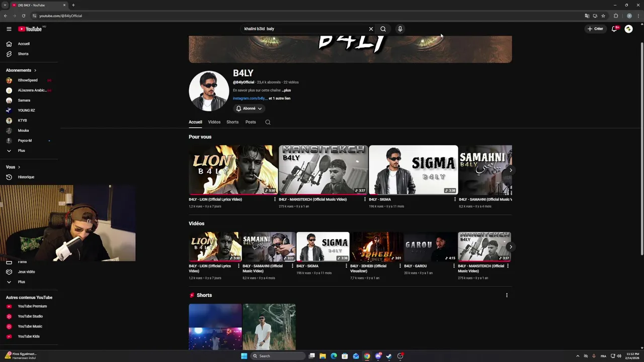This screenshot has height=362, width=644.
Task: Play the 3DHEBI Visualizer thumbnail
Action: [x=377, y=247]
